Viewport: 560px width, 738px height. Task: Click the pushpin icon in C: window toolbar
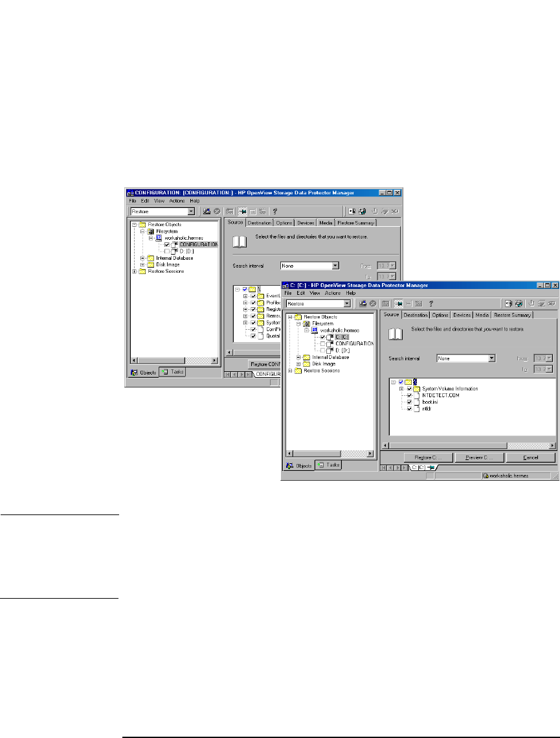(398, 304)
